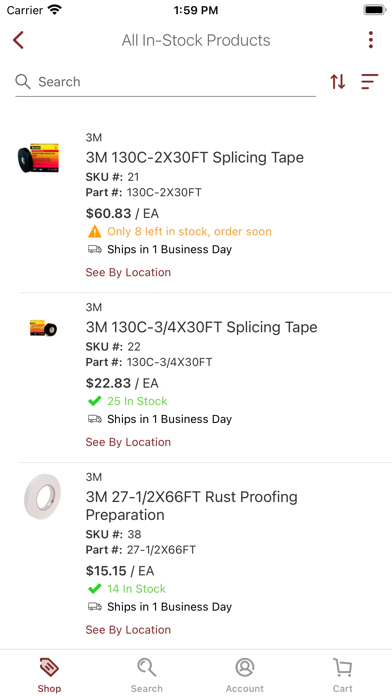Image resolution: width=392 pixels, height=696 pixels.
Task: Tap See By Location for SKU 22
Action: [128, 442]
